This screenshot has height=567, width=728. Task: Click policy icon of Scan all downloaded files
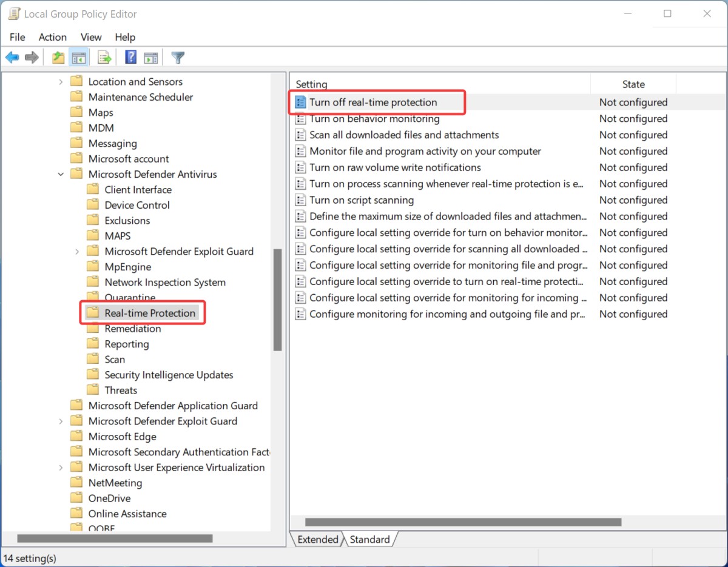[x=300, y=135]
